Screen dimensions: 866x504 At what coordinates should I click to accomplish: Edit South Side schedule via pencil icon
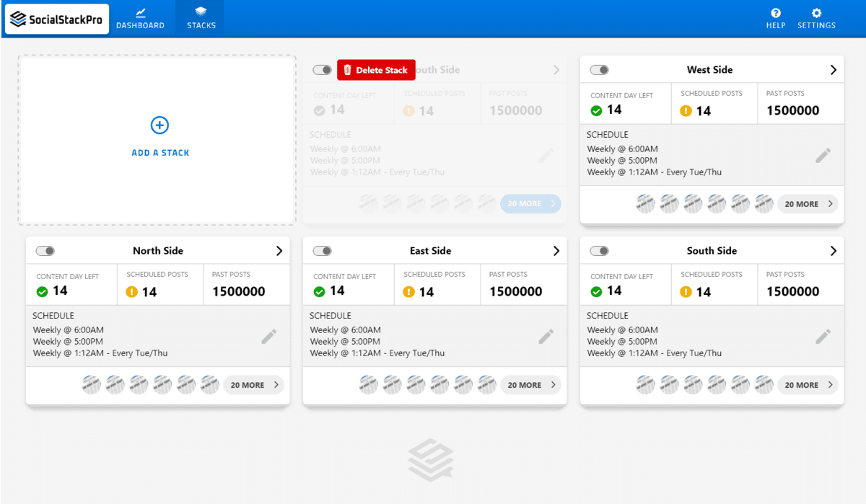point(823,336)
